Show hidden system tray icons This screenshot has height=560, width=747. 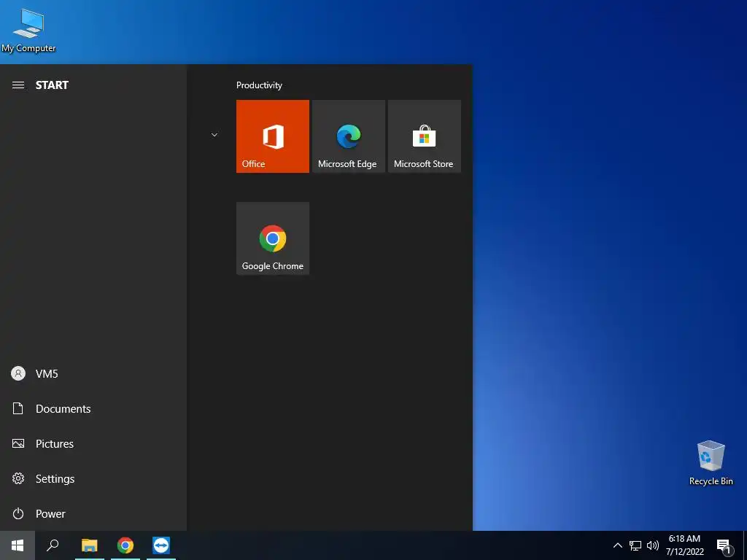(617, 545)
